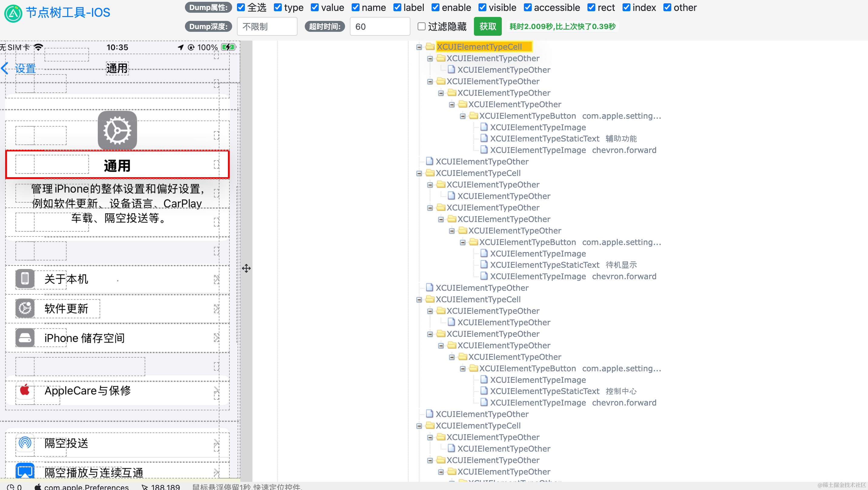The width and height of the screenshot is (868, 490).
Task: Click the 超时时间 input field showing 60
Action: (x=380, y=26)
